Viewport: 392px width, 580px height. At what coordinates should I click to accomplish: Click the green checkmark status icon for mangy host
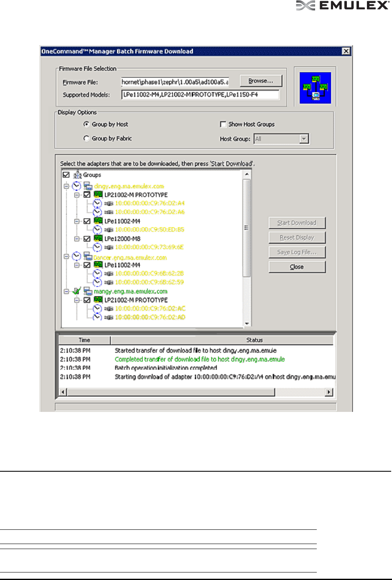pos(77,291)
